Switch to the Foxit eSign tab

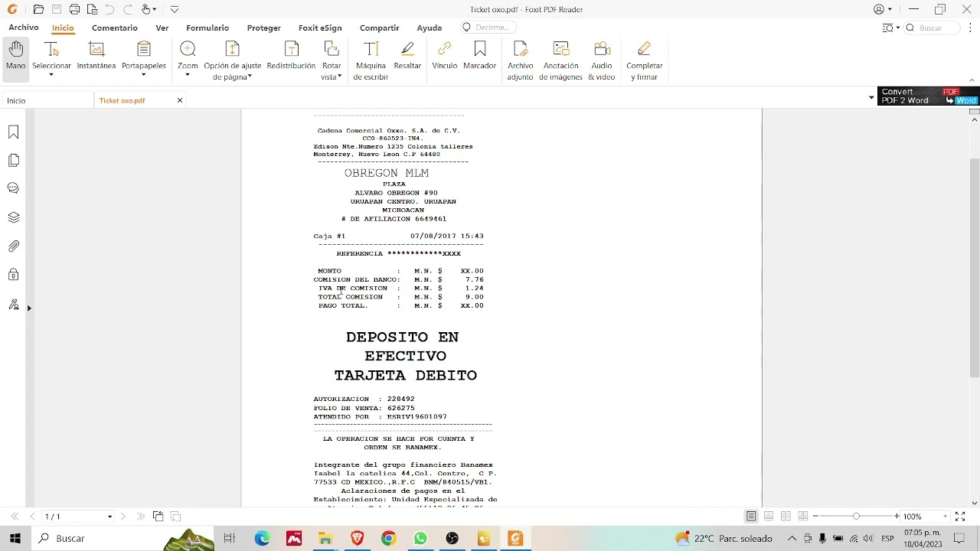pos(320,28)
